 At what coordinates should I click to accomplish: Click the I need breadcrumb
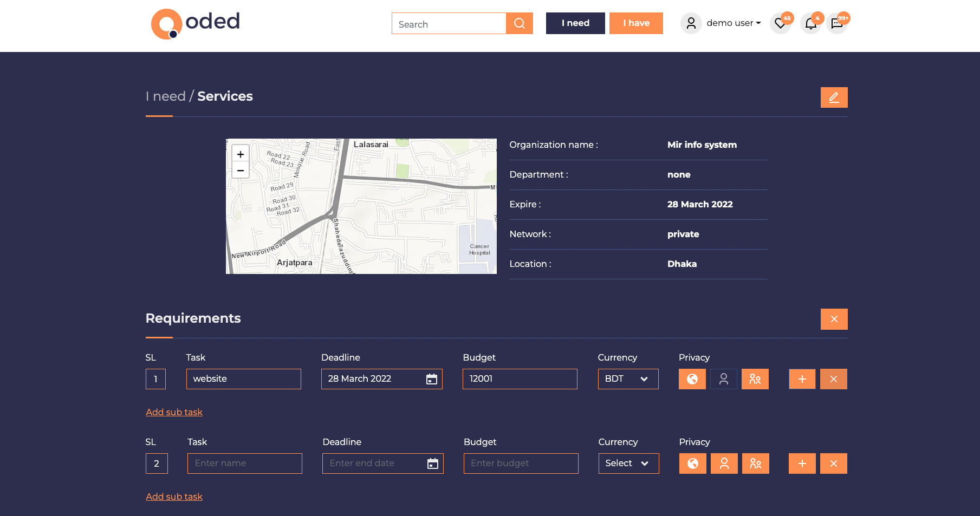[166, 96]
